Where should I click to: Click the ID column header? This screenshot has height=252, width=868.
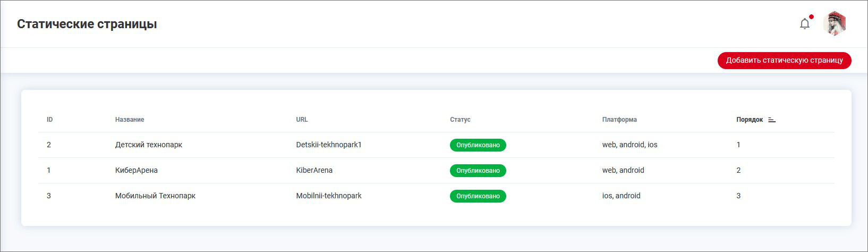pos(49,120)
